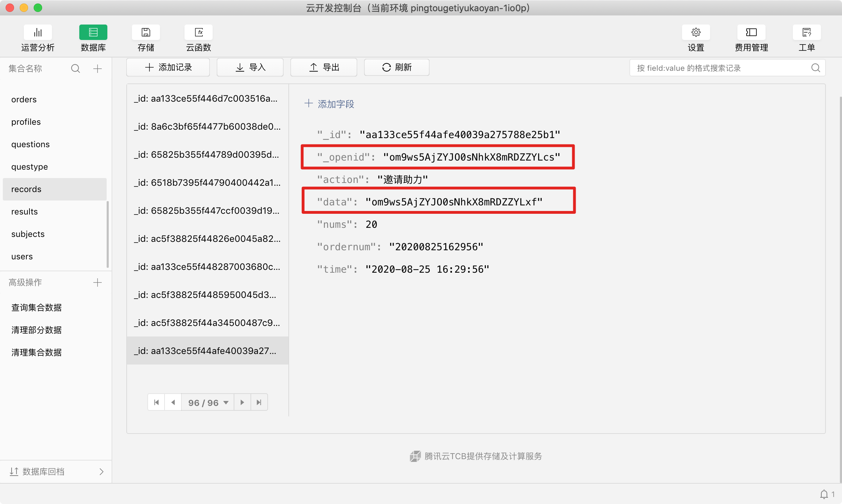Open the 云函数 cloud functions icon
The height and width of the screenshot is (504, 842).
tap(199, 33)
